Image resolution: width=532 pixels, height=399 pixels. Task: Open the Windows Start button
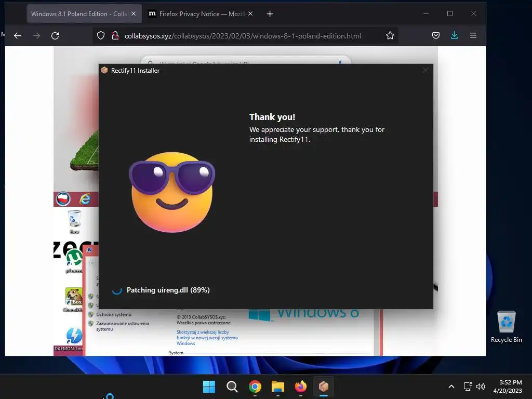[209, 387]
